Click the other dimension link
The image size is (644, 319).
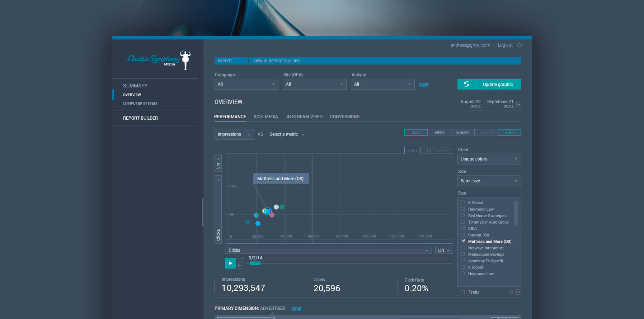coord(296,308)
